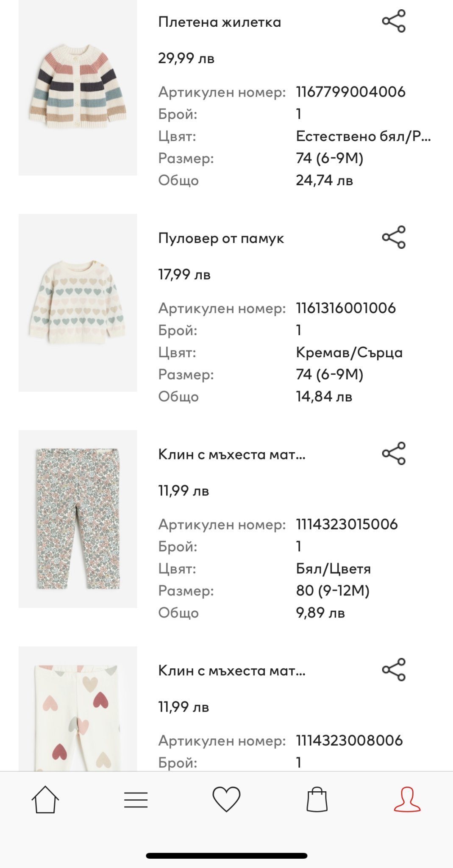453x868 pixels.
Task: Open striped knit cardigan photo
Action: (x=78, y=87)
